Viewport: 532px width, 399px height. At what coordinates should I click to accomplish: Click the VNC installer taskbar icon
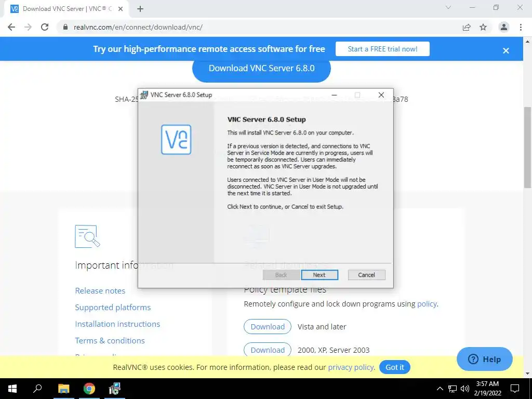(x=115, y=389)
